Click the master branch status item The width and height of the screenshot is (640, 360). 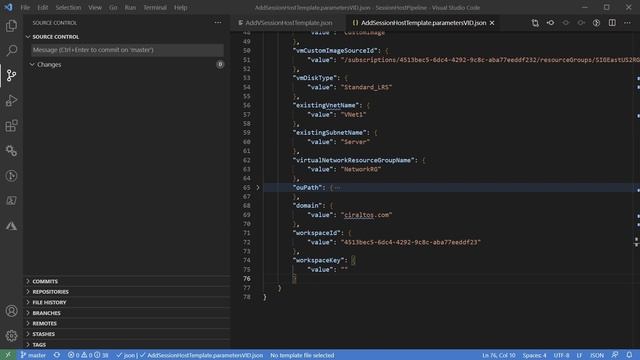coord(33,355)
